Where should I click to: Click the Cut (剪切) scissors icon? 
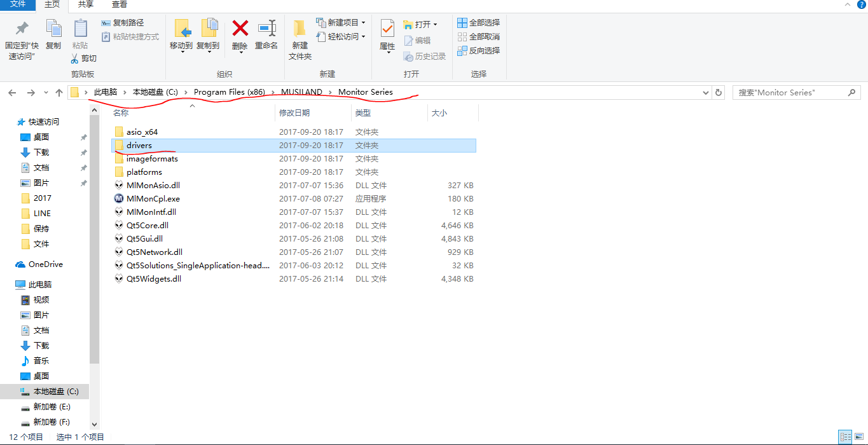point(75,58)
